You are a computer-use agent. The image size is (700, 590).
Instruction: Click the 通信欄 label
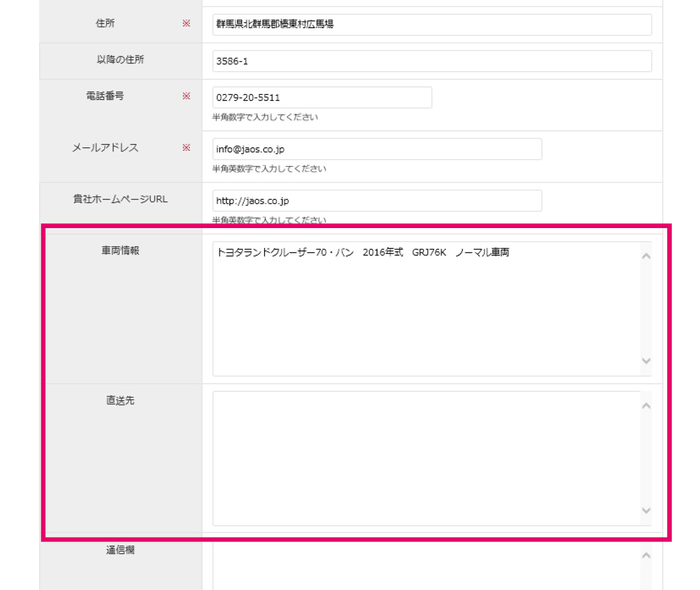tap(120, 550)
